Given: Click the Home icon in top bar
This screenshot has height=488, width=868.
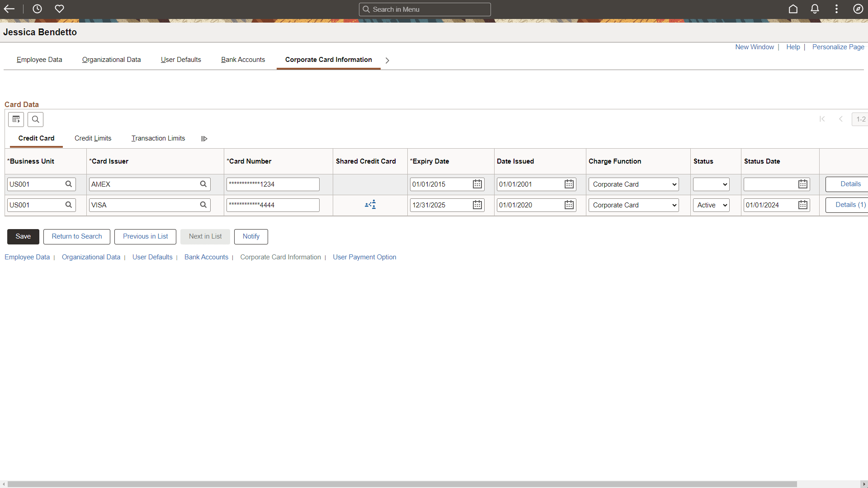Looking at the screenshot, I should 793,9.
